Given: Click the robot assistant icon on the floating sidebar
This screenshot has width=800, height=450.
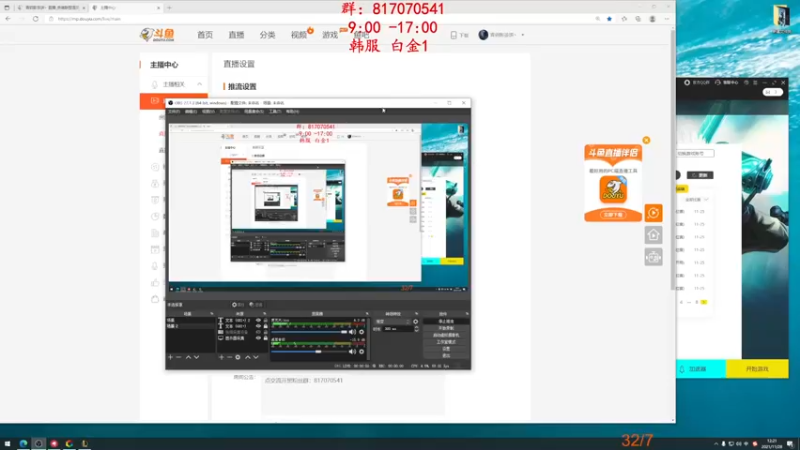Looking at the screenshot, I should (x=653, y=257).
